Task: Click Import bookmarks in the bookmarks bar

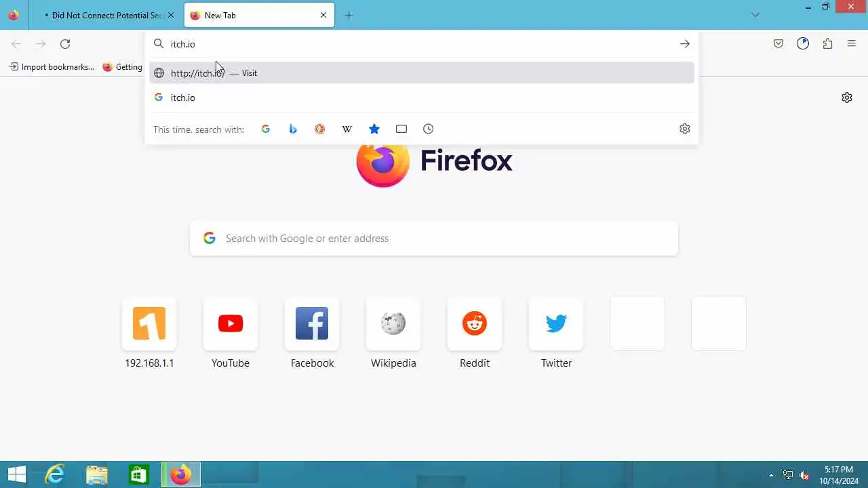Action: (52, 66)
